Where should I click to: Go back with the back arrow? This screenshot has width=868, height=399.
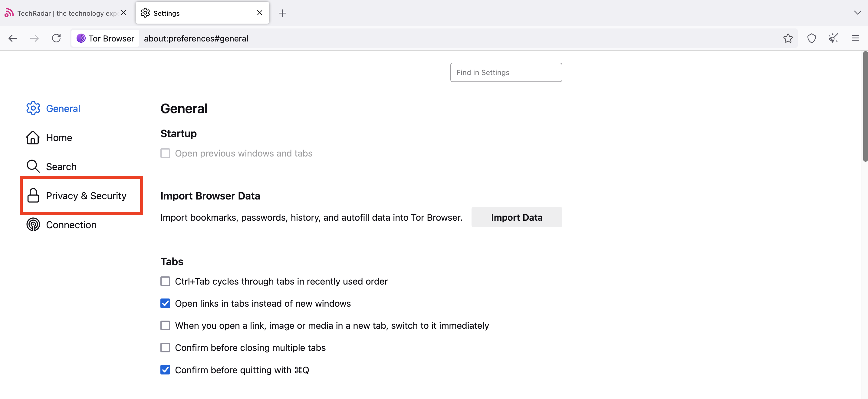13,38
